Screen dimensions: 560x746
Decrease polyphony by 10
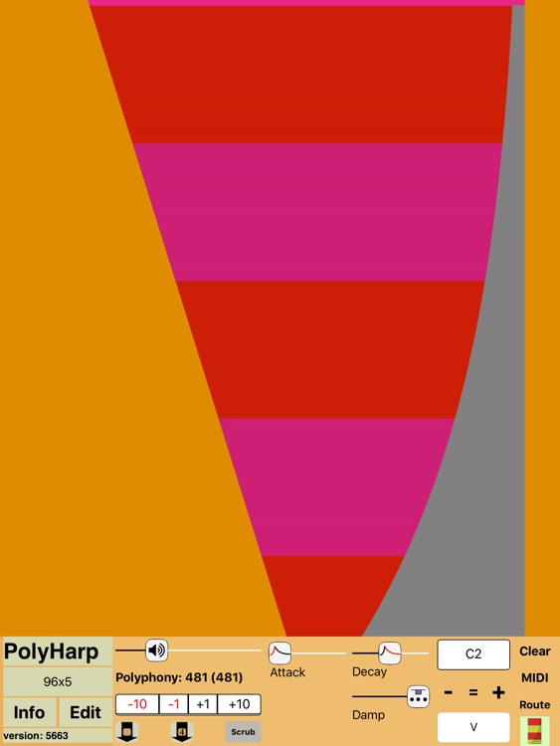137,703
